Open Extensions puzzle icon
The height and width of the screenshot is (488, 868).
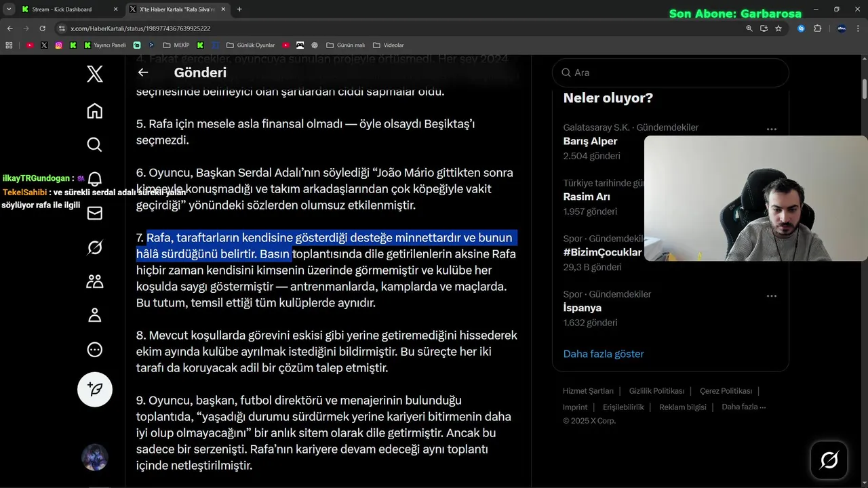817,28
